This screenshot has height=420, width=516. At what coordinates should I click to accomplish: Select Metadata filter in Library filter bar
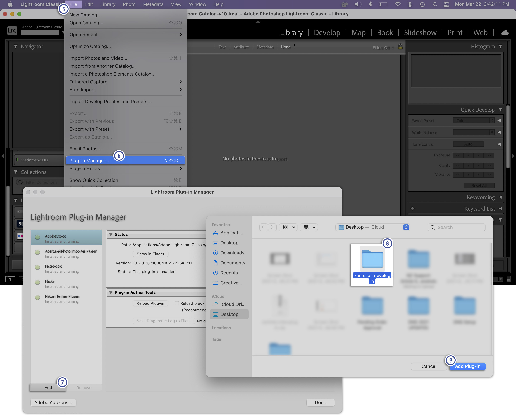click(x=265, y=47)
